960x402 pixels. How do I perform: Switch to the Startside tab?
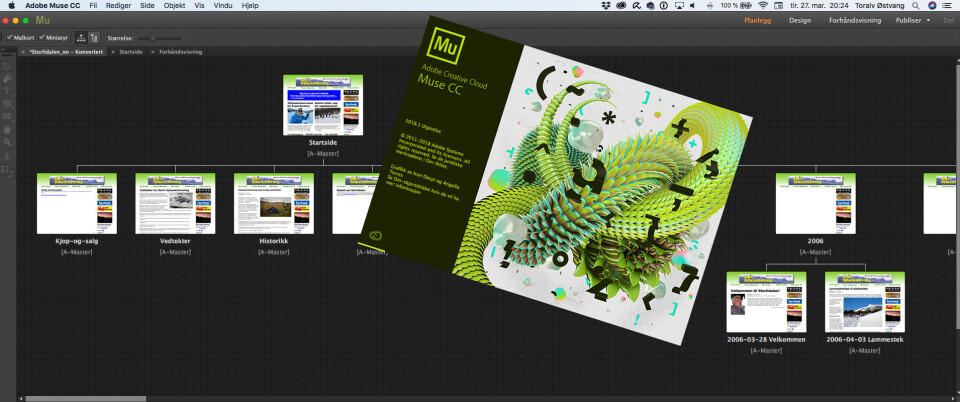tap(131, 52)
